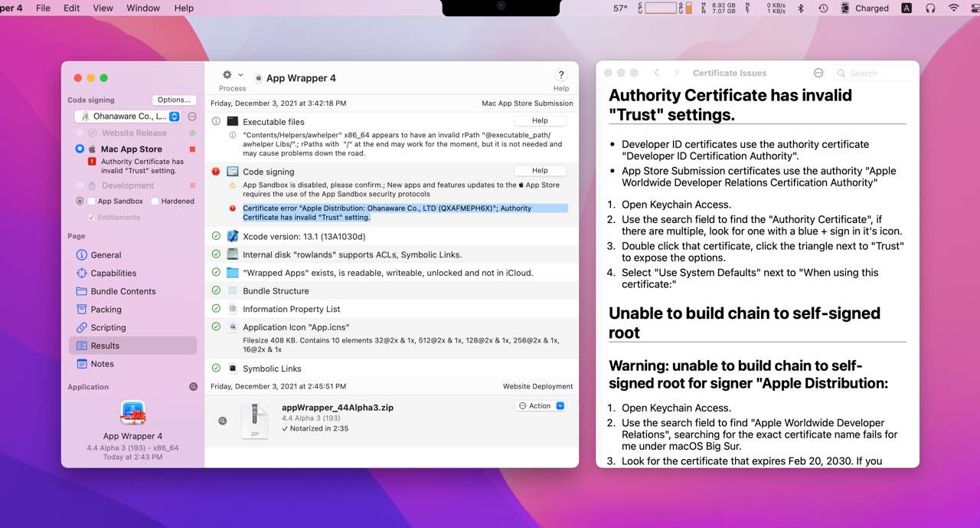
Task: Click the magnifier beside appWrapper zip file
Action: pyautogui.click(x=223, y=421)
